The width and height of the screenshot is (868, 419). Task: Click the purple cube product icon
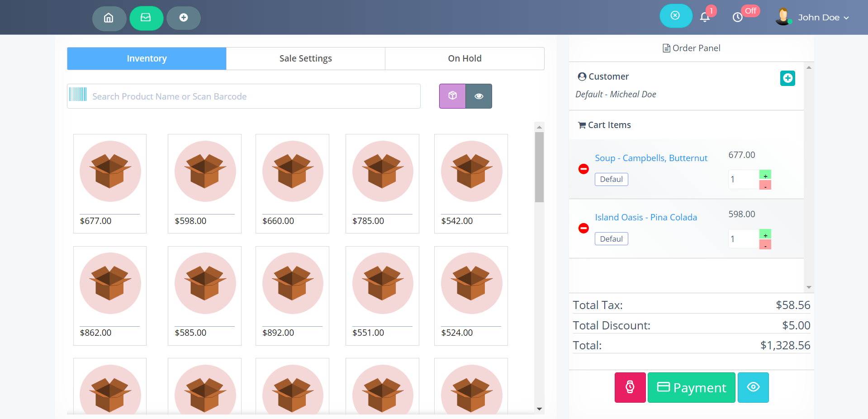pyautogui.click(x=452, y=96)
